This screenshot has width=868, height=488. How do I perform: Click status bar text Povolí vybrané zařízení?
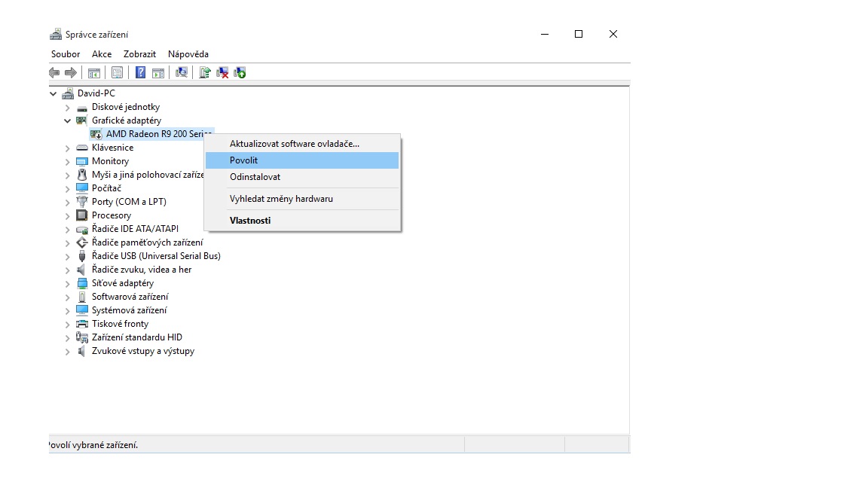click(x=93, y=445)
